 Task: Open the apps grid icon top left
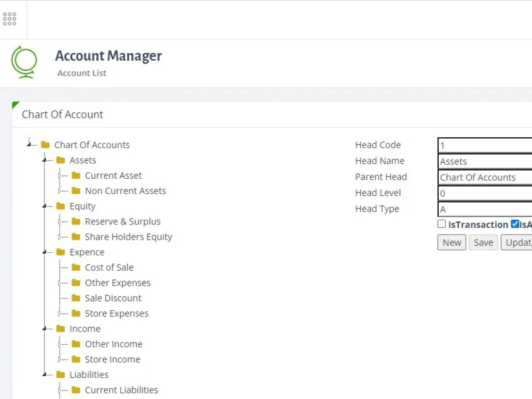(10, 19)
